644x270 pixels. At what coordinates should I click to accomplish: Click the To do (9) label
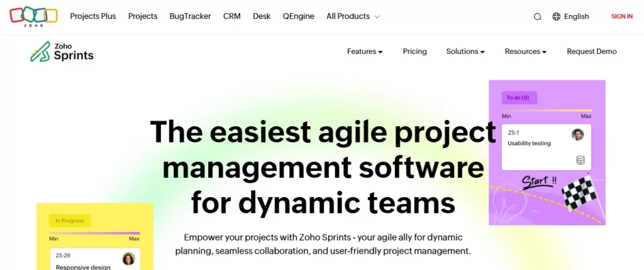(x=519, y=98)
